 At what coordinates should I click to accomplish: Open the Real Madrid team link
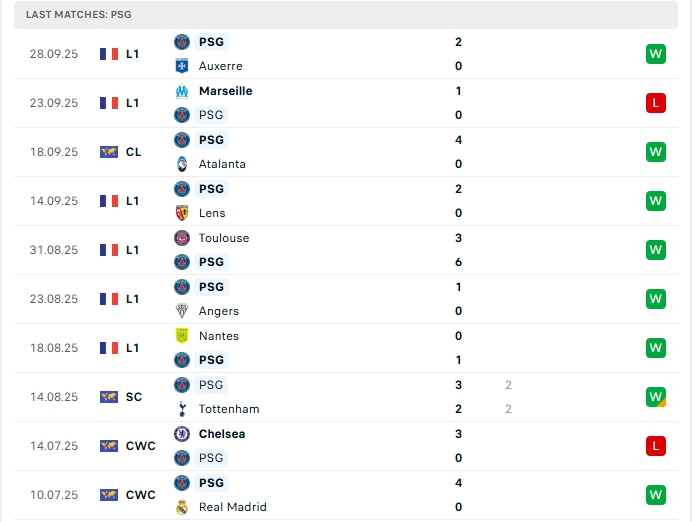tap(232, 507)
